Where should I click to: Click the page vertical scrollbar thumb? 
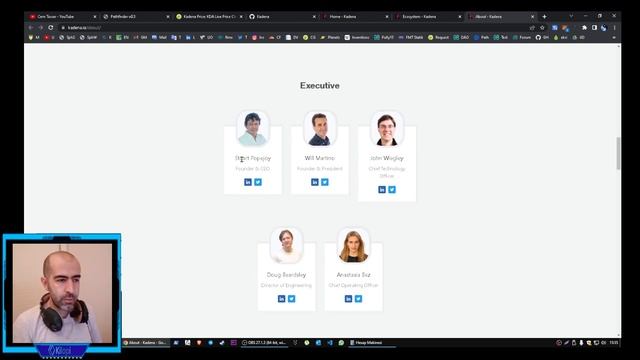618,153
